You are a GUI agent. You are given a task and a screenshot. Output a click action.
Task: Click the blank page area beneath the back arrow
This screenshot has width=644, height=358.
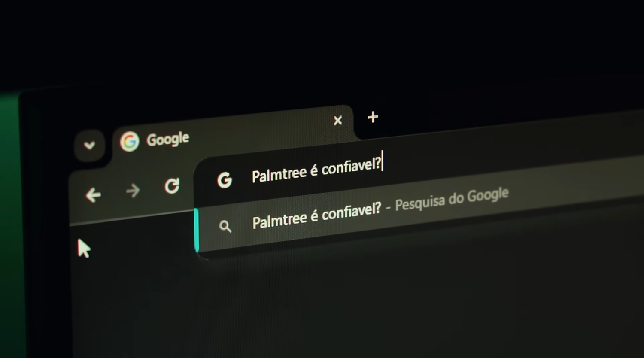[x=129, y=292]
